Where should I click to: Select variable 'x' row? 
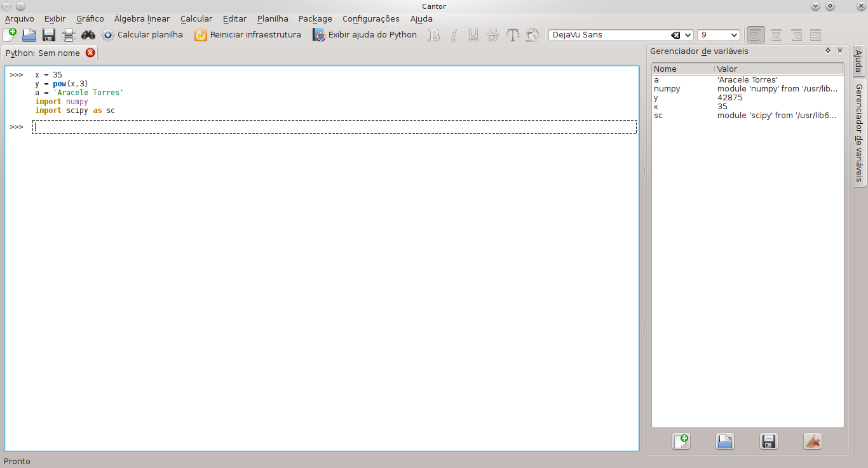[x=748, y=107]
